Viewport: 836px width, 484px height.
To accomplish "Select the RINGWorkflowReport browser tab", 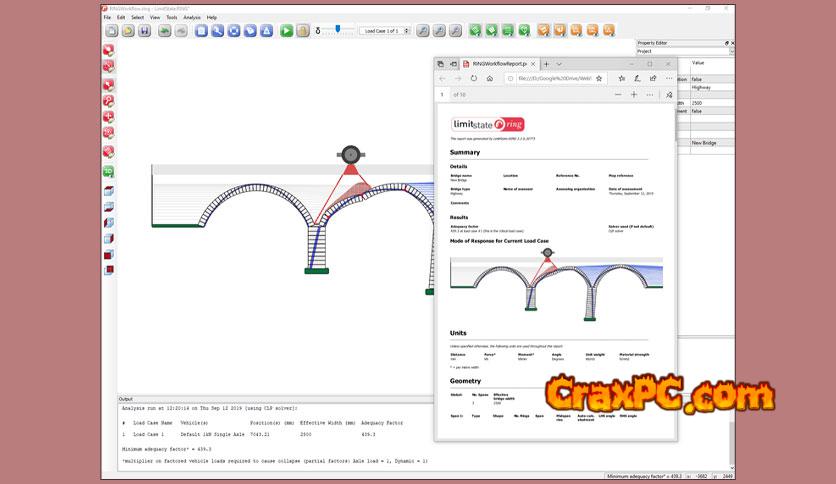I will [500, 63].
